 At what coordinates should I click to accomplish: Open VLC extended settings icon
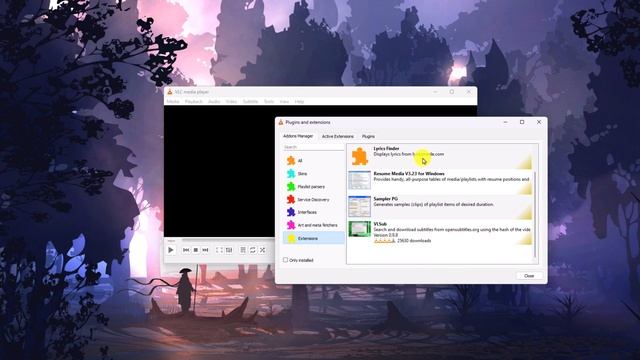(229, 250)
